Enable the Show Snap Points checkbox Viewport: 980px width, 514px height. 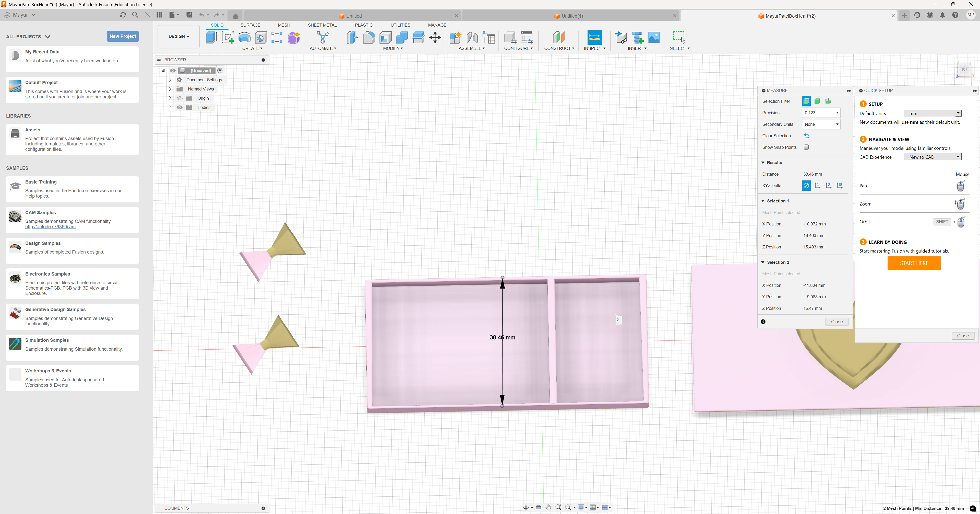pos(806,147)
